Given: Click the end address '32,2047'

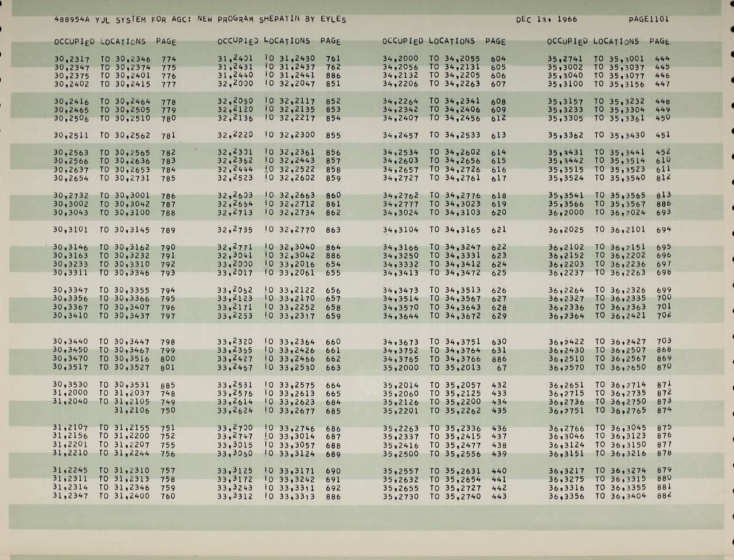Looking at the screenshot, I should click(x=297, y=84).
